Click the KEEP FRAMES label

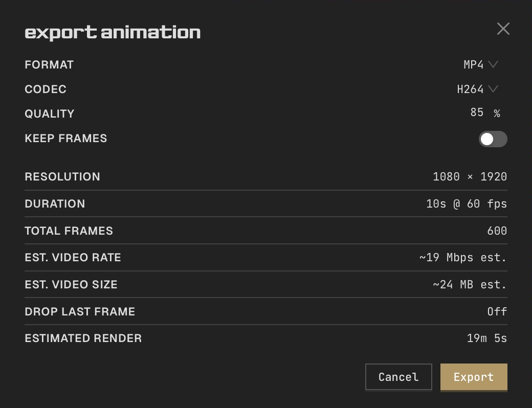[66, 139]
